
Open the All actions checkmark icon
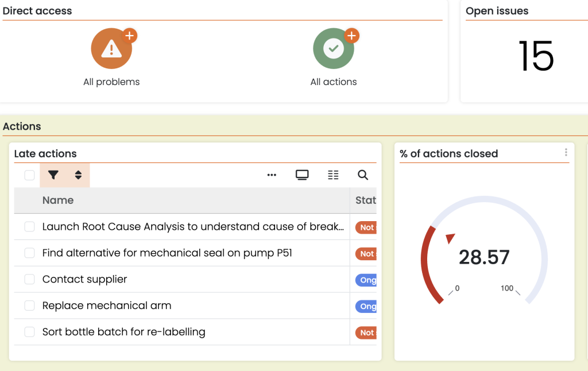point(333,49)
